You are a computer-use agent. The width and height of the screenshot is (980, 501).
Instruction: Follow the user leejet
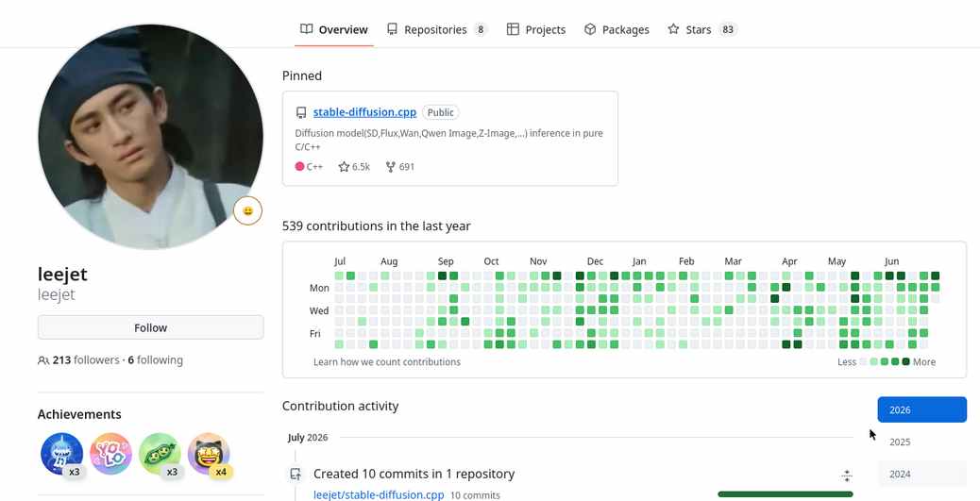pos(151,327)
